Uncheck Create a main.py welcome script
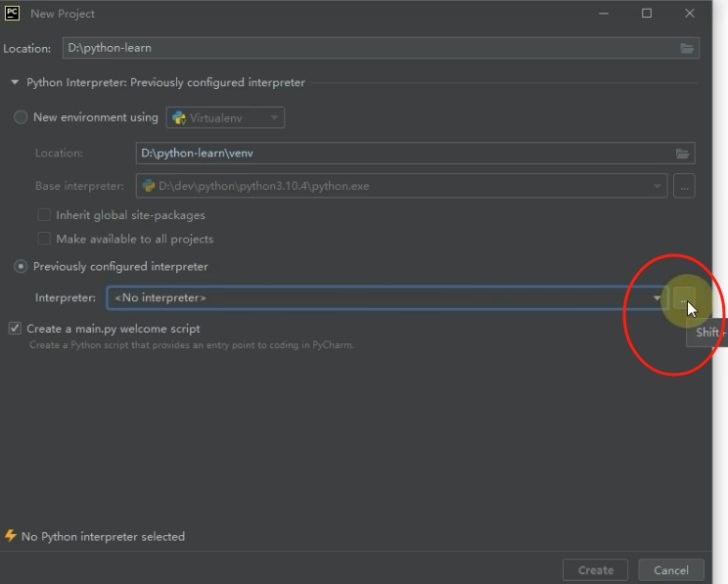The image size is (728, 584). point(15,329)
